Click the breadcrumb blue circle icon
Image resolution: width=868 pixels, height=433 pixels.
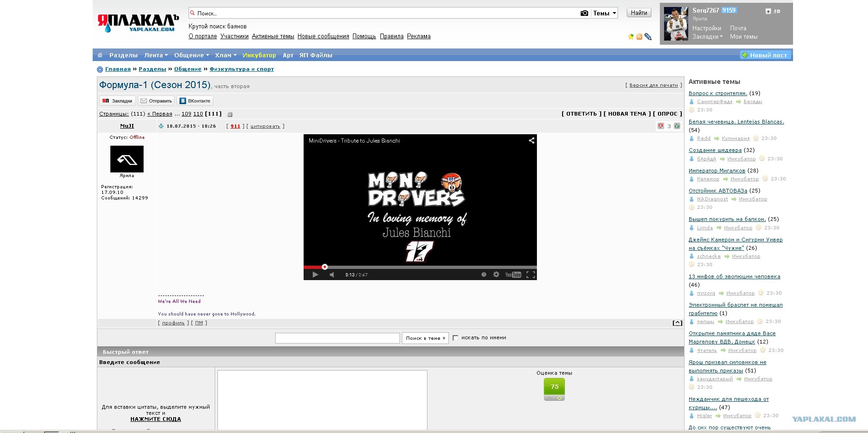pos(100,69)
